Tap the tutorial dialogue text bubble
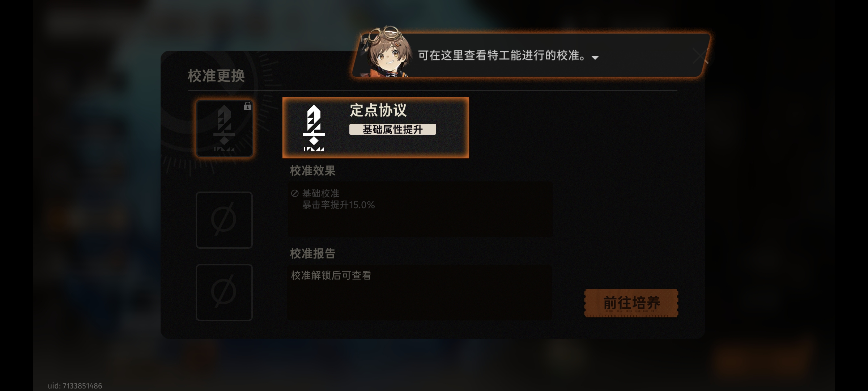 530,55
